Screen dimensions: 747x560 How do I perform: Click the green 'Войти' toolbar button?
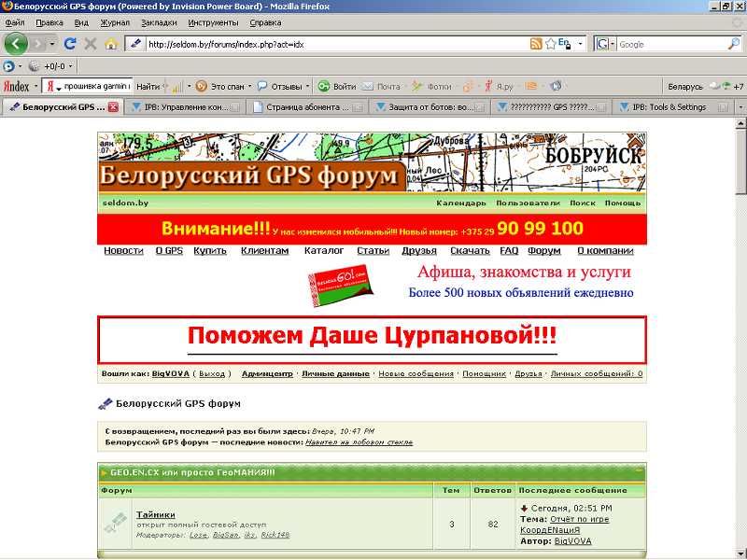point(337,86)
